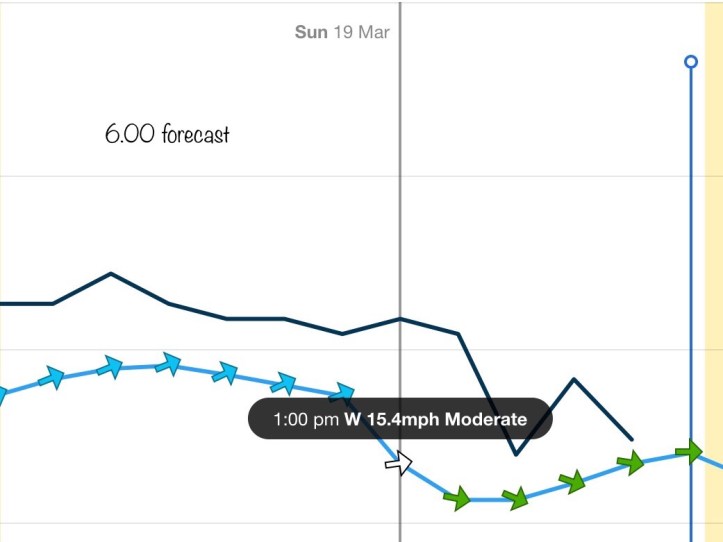The height and width of the screenshot is (542, 723).
Task: Select the lowest dip of the dark navy line
Action: [516, 454]
